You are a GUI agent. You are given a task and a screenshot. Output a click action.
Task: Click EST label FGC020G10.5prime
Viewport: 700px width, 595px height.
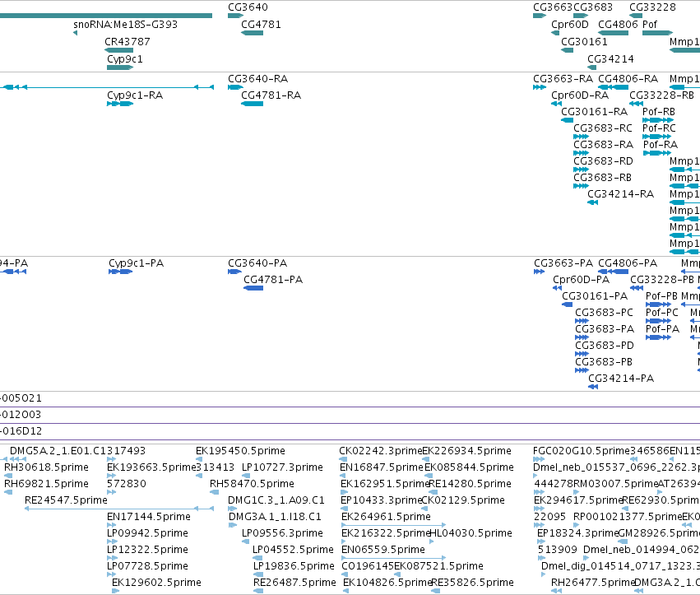tap(581, 451)
